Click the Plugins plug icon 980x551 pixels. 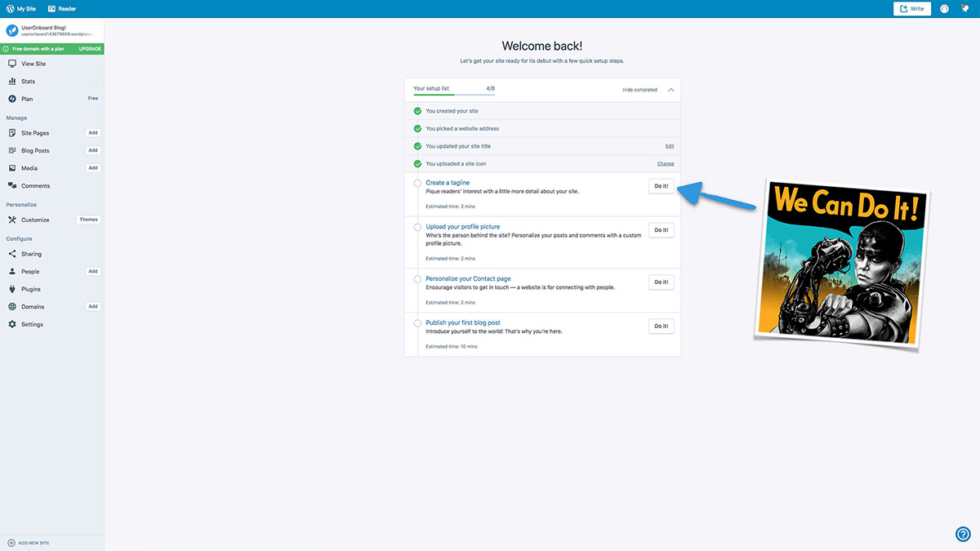12,289
